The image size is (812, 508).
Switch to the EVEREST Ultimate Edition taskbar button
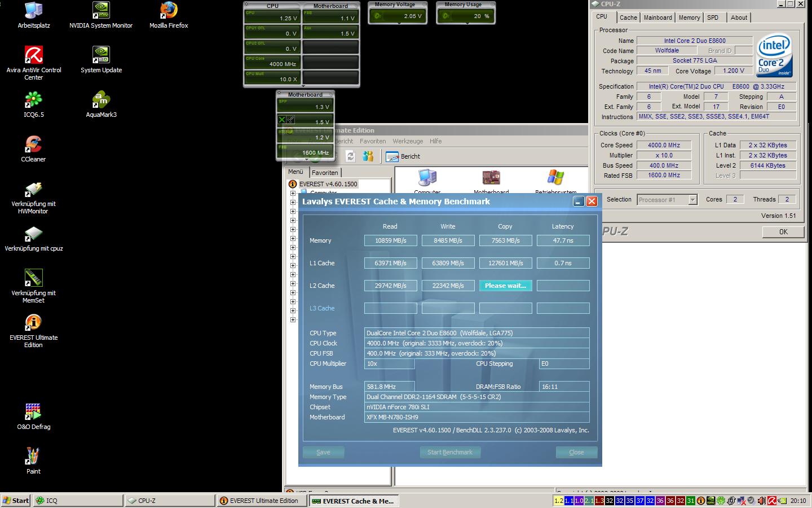tap(262, 501)
